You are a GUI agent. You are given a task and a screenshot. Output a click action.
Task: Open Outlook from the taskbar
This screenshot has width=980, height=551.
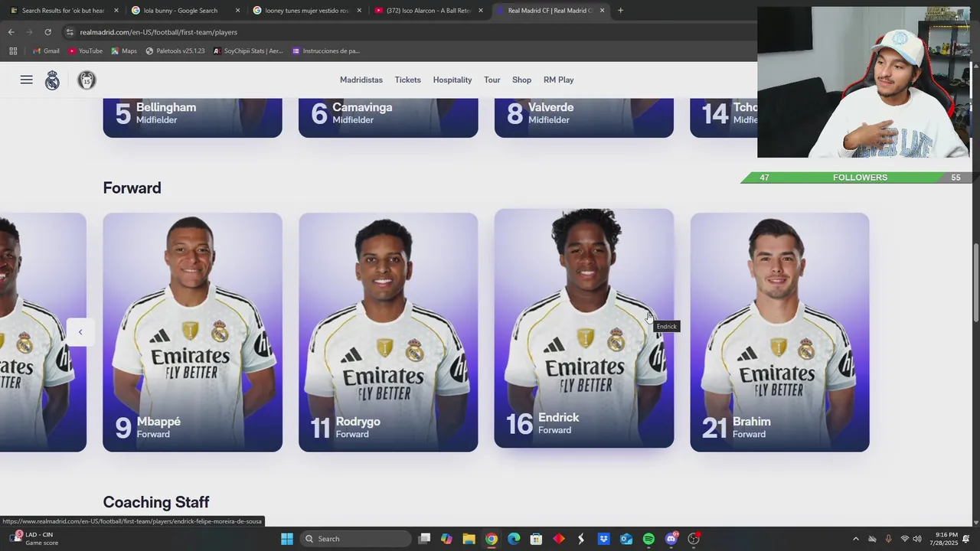pyautogui.click(x=626, y=539)
